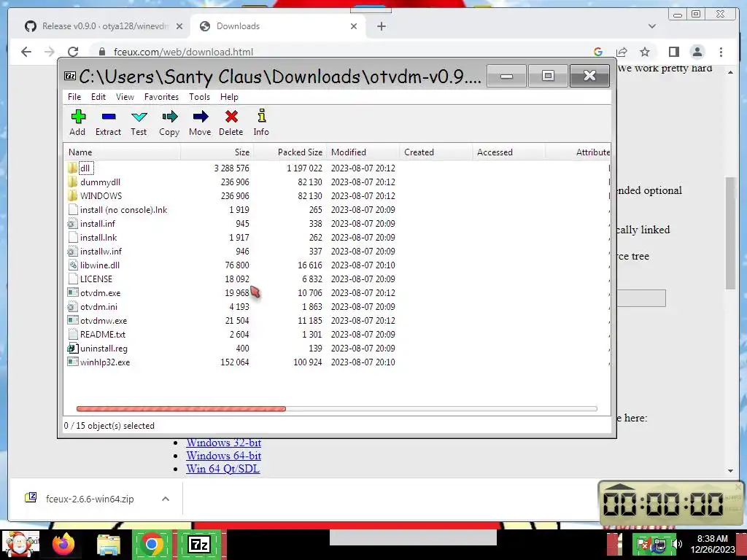Select the README.txt file row
This screenshot has height=560, width=747.
pyautogui.click(x=337, y=334)
